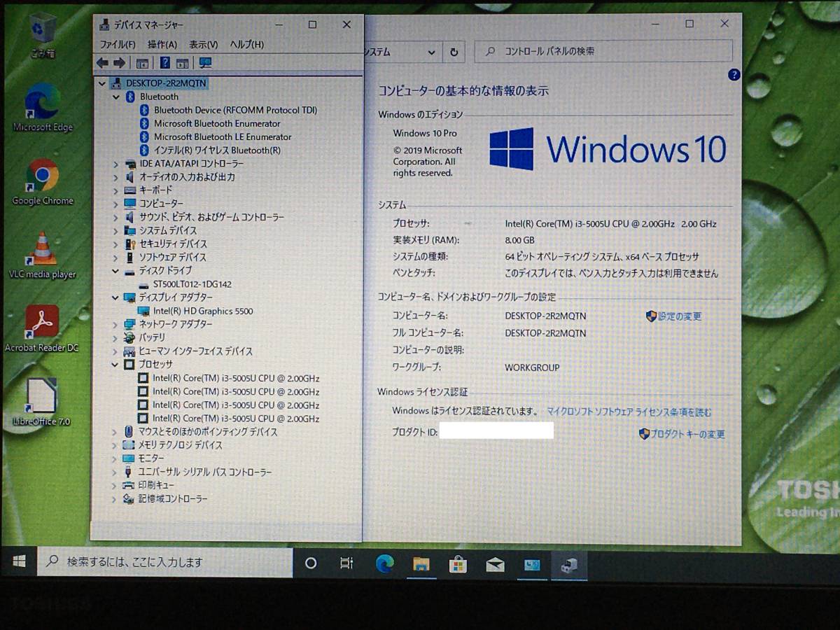This screenshot has height=630, width=840.
Task: Click the refresh button in System address bar
Action: pyautogui.click(x=454, y=52)
